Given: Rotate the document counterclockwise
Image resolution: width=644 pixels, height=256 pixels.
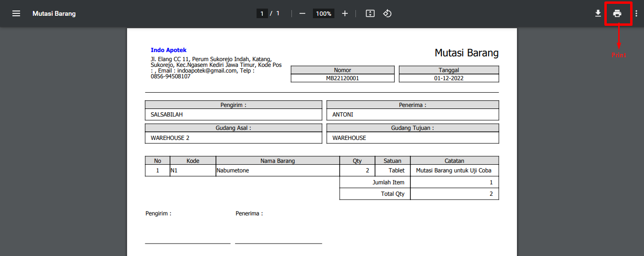Looking at the screenshot, I should 387,13.
